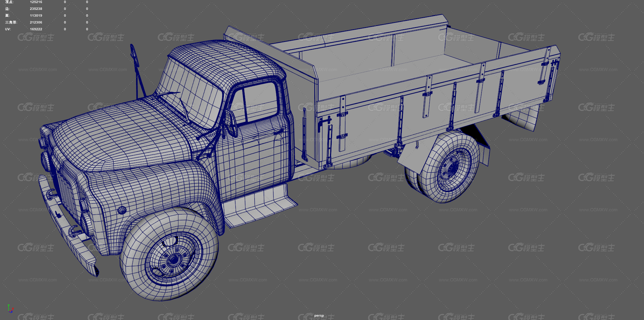
Task: Click the 边 edge count label
Action: pos(7,9)
